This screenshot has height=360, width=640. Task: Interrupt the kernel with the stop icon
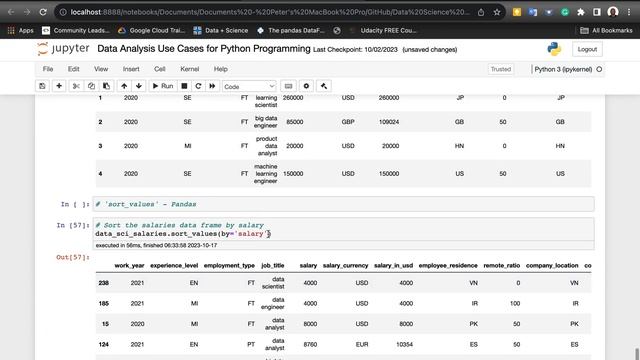[184, 86]
